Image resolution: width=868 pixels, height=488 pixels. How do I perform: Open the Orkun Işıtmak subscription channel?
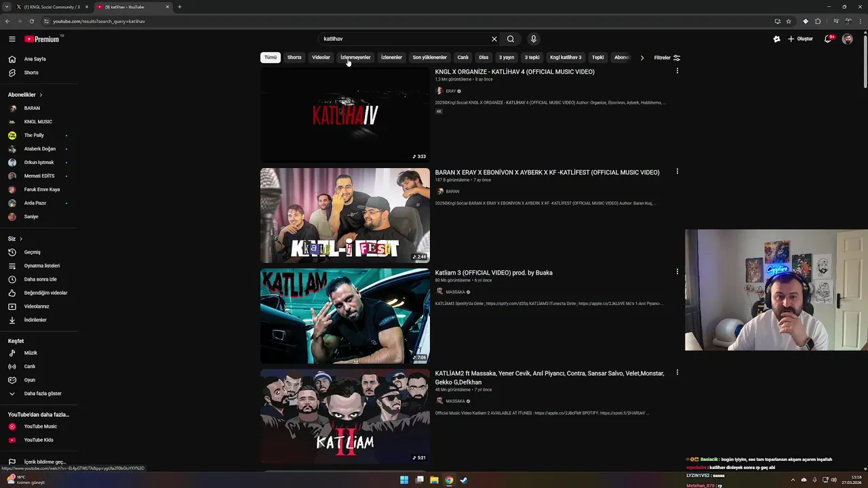(39, 163)
